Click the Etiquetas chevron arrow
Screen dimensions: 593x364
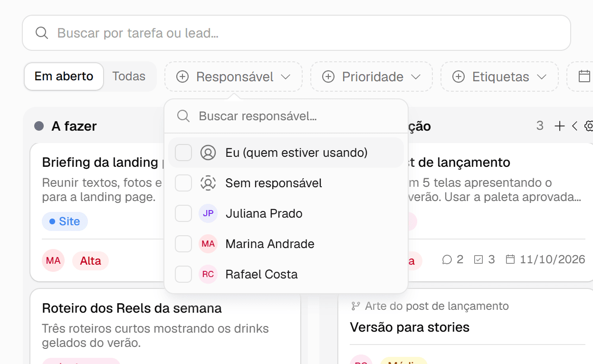pos(542,77)
